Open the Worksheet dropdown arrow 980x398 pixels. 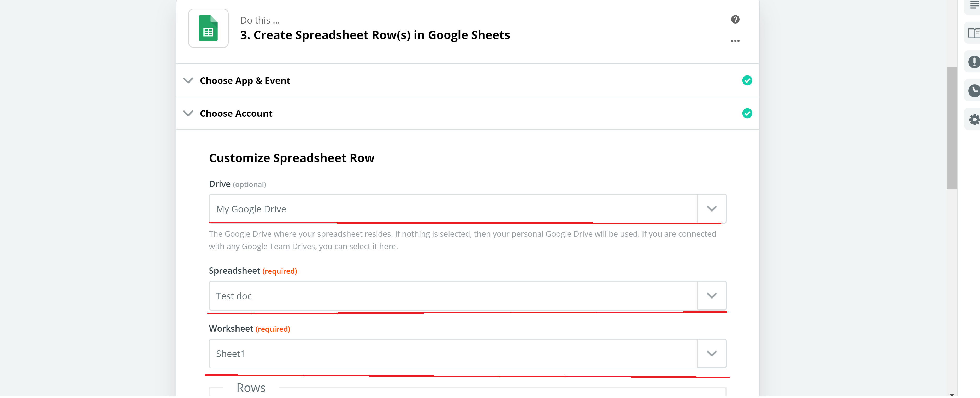[x=711, y=354]
